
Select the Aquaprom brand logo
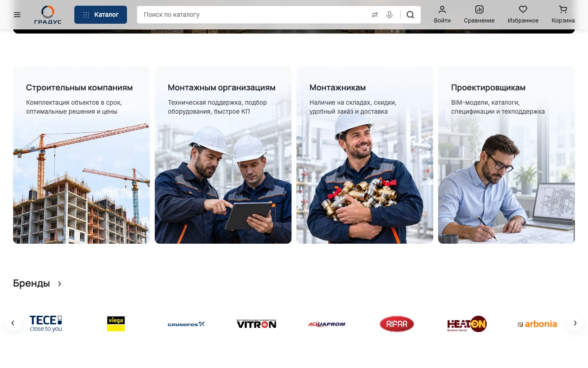(x=327, y=324)
